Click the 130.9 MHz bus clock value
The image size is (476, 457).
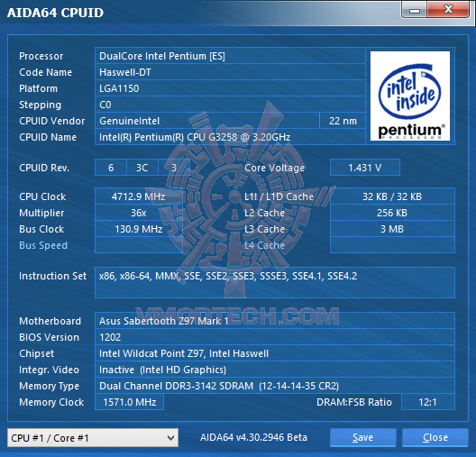[x=139, y=229]
